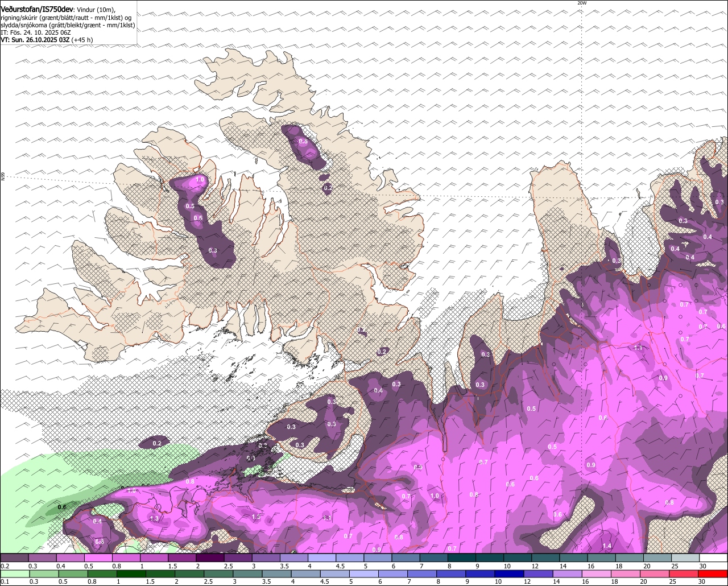Click the top-row legend swatch between 14 and 16
This screenshot has height=586, width=728.
[574, 558]
